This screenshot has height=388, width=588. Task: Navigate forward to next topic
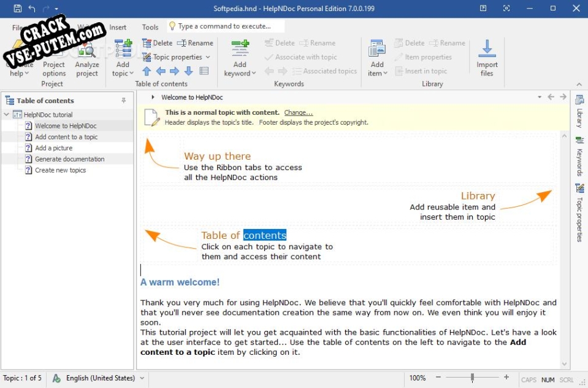point(563,97)
